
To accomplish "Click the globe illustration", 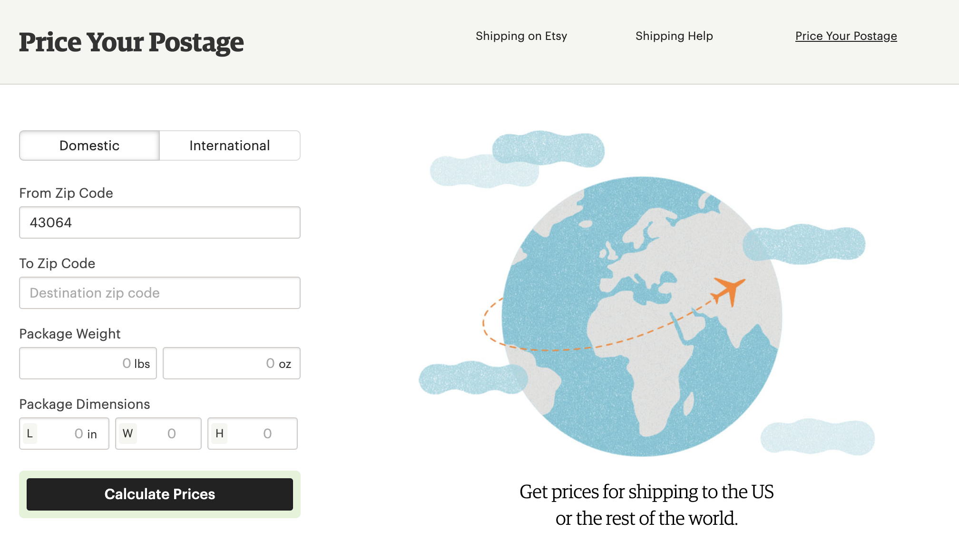I will [x=642, y=317].
